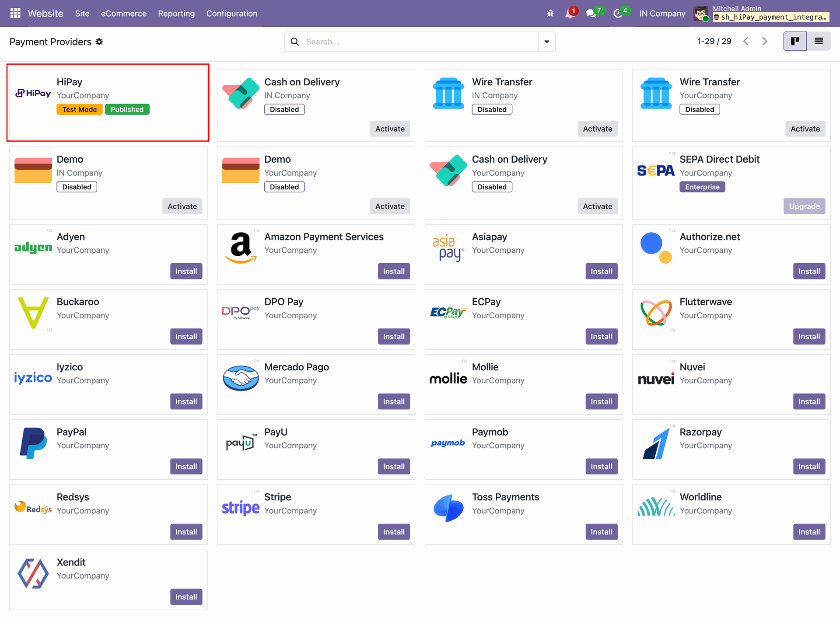
Task: Install the Paymob provider
Action: pyautogui.click(x=601, y=467)
